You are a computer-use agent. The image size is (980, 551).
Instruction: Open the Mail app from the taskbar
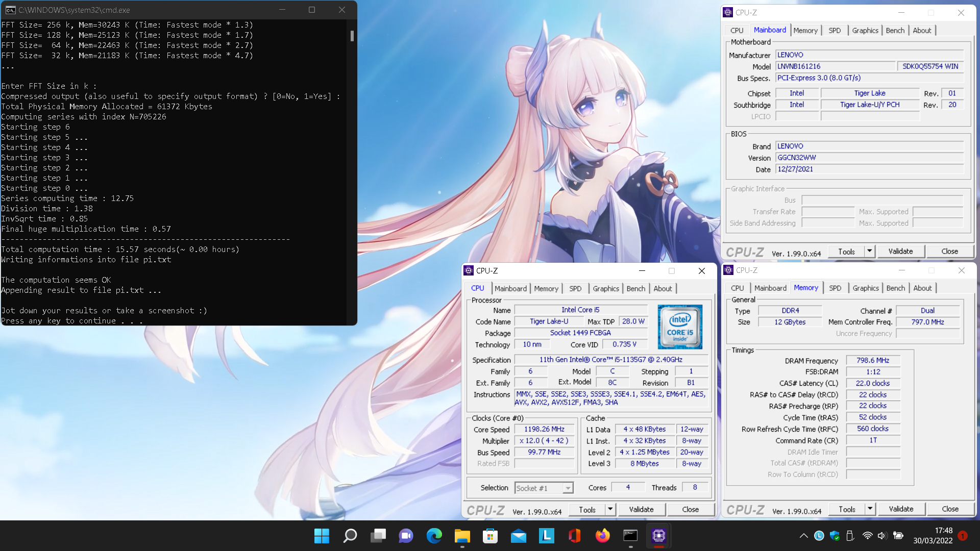click(x=519, y=536)
